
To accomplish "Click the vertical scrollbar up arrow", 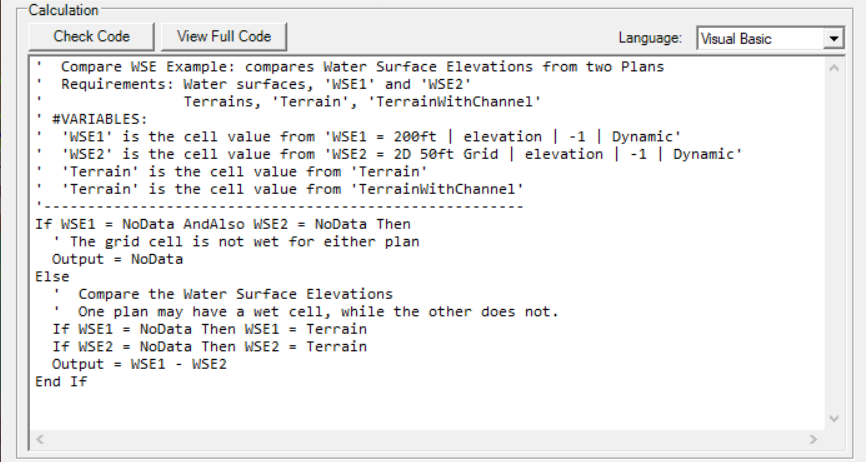I will coord(835,67).
